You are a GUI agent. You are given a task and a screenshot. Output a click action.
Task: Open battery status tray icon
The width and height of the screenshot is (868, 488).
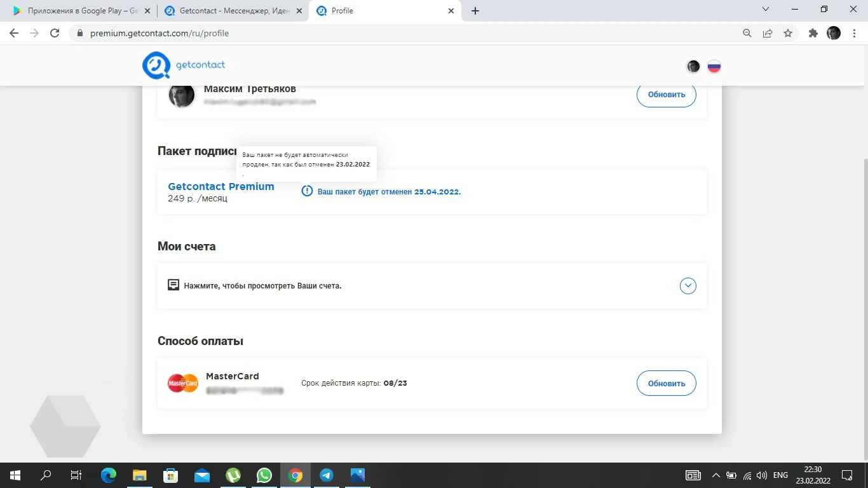pos(731,475)
